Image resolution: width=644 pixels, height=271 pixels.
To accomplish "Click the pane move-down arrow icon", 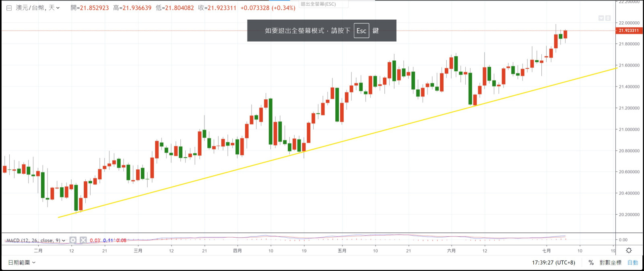I will click(x=601, y=18).
